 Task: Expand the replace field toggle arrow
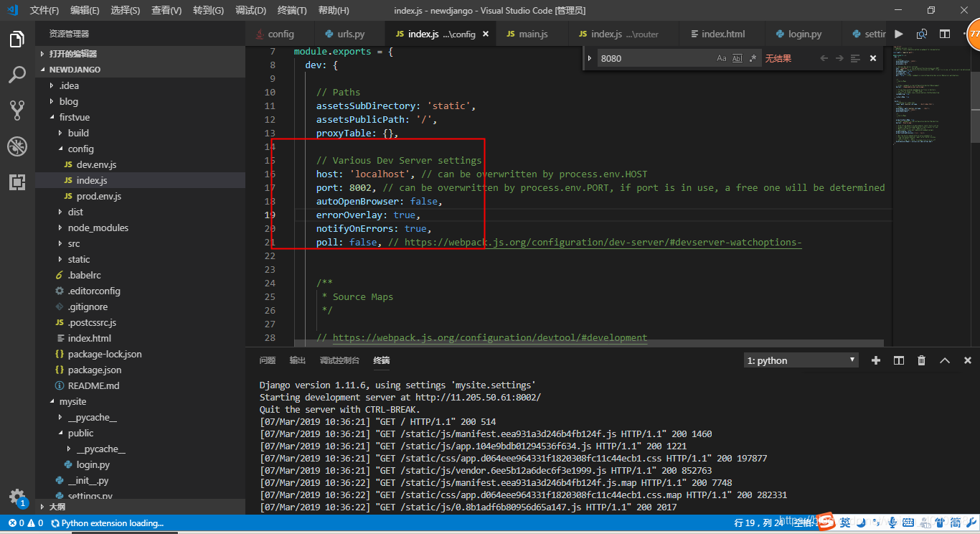click(x=590, y=58)
